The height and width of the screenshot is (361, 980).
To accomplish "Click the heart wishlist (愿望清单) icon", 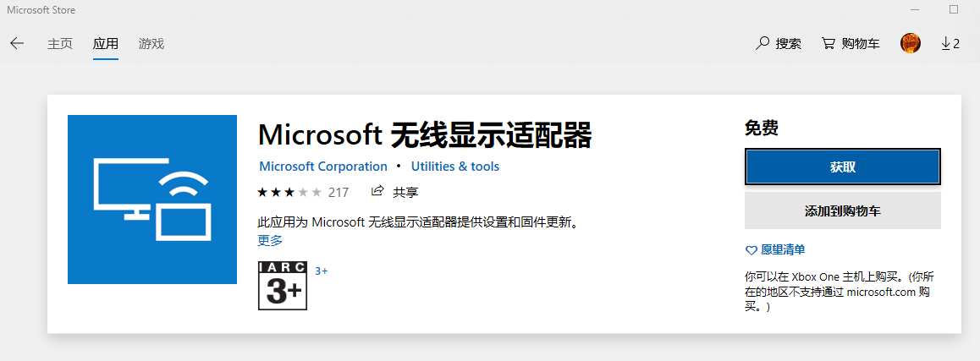I will click(x=751, y=250).
